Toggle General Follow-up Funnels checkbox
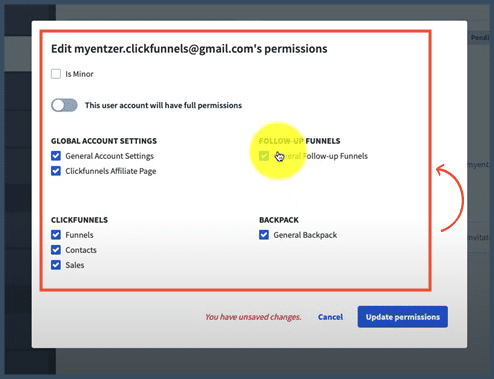This screenshot has height=379, width=494. [x=264, y=156]
